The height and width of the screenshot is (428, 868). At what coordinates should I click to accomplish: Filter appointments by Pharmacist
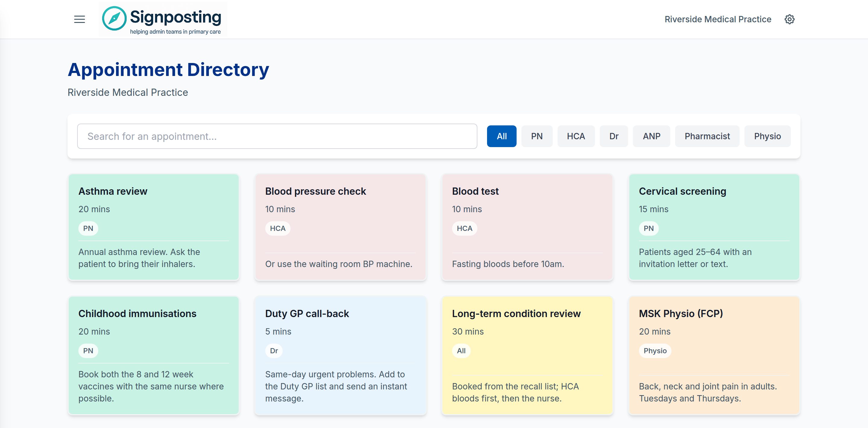coord(707,136)
